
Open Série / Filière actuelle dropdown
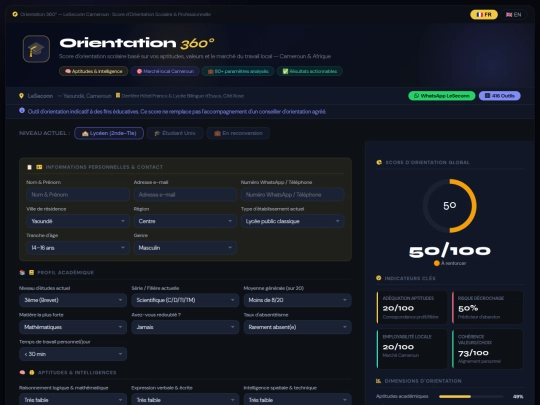[185, 300]
